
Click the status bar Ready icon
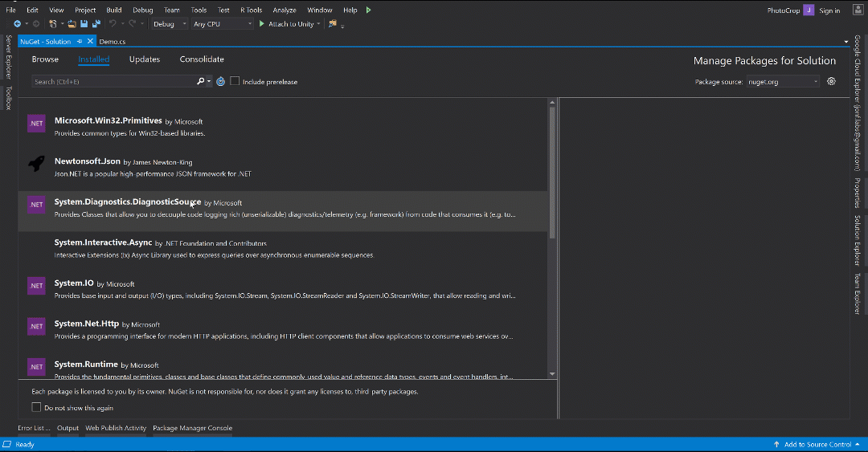point(6,444)
